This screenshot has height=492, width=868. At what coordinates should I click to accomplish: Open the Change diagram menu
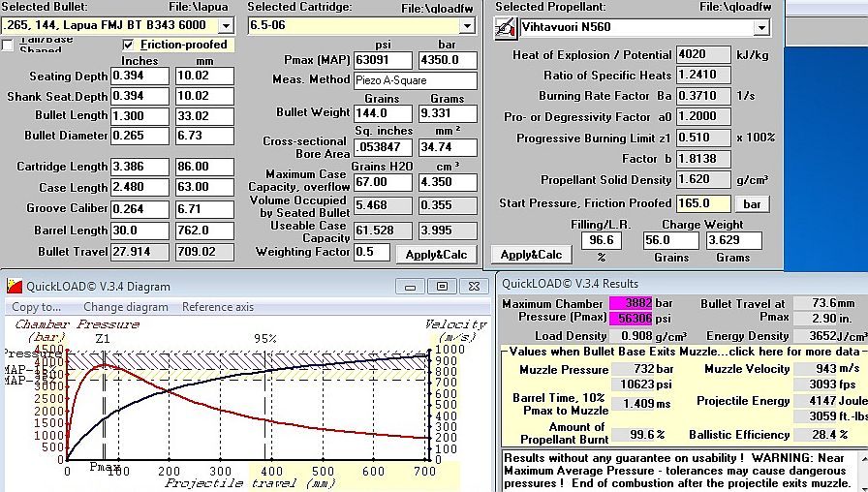[x=126, y=307]
